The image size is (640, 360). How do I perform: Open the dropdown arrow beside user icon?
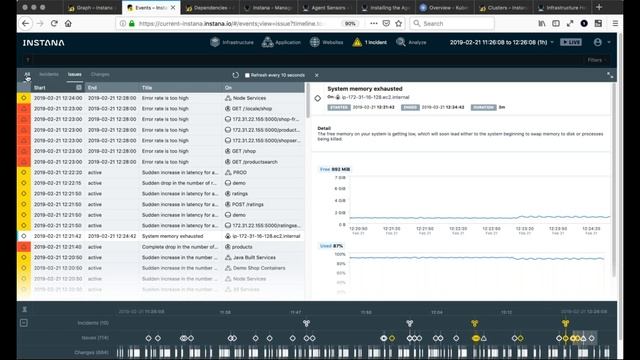tap(609, 42)
